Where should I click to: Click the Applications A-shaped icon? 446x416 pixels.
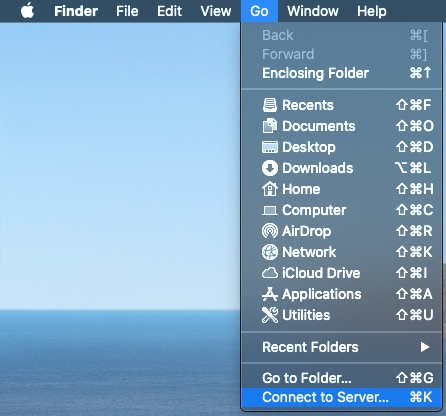(270, 294)
